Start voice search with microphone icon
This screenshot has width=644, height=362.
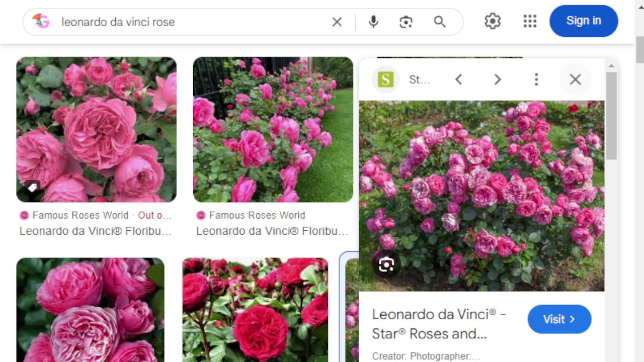pos(373,22)
